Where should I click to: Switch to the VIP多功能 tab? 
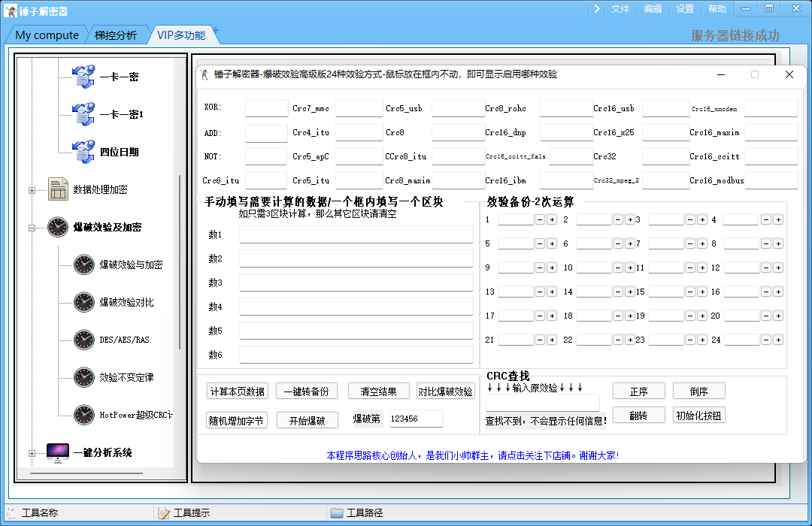(x=181, y=35)
